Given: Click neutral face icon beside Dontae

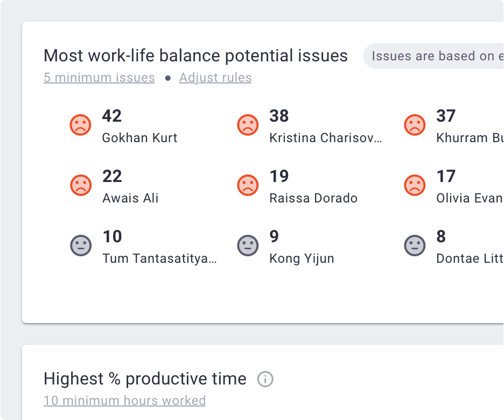Looking at the screenshot, I should [x=414, y=246].
